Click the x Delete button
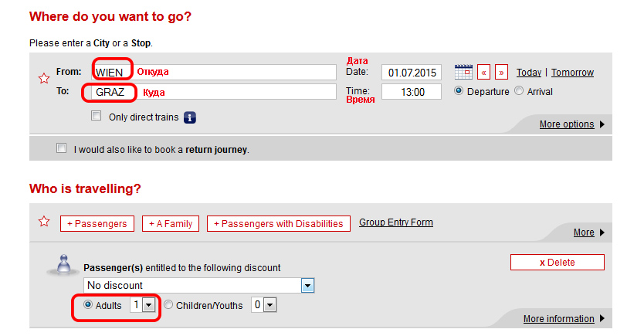The width and height of the screenshot is (644, 336). tap(558, 263)
